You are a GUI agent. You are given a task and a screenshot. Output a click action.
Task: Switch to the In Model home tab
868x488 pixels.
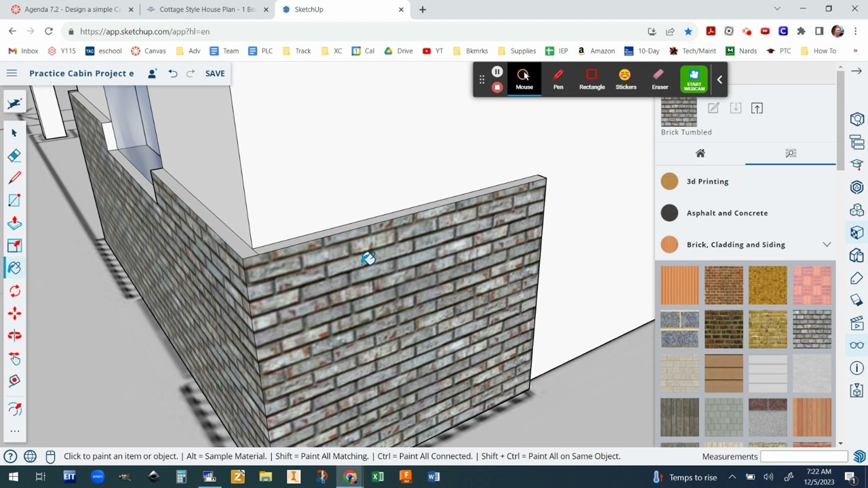[x=701, y=154]
